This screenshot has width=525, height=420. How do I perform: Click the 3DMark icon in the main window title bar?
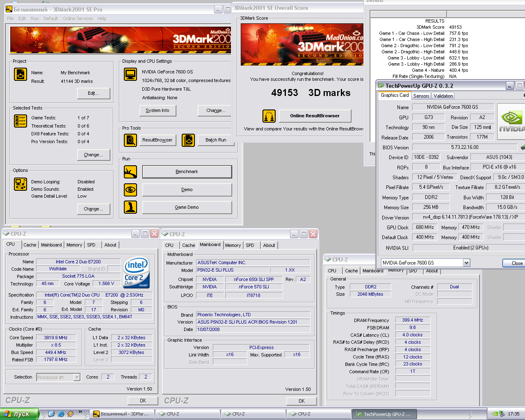point(9,9)
